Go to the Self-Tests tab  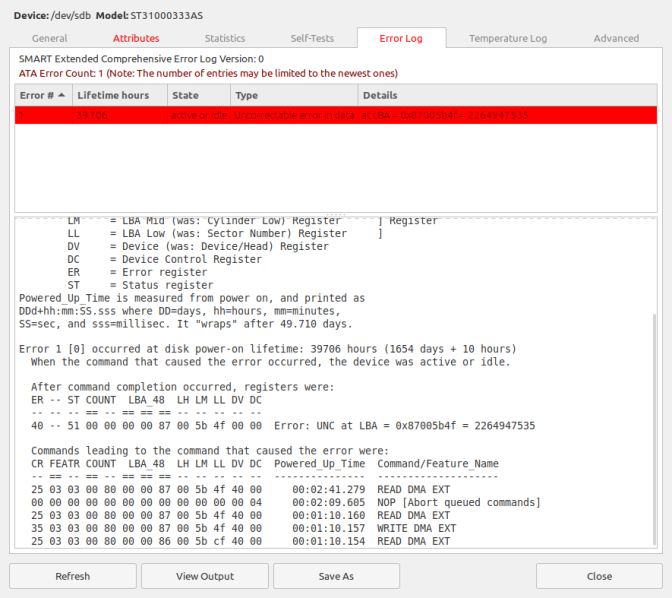pos(312,38)
